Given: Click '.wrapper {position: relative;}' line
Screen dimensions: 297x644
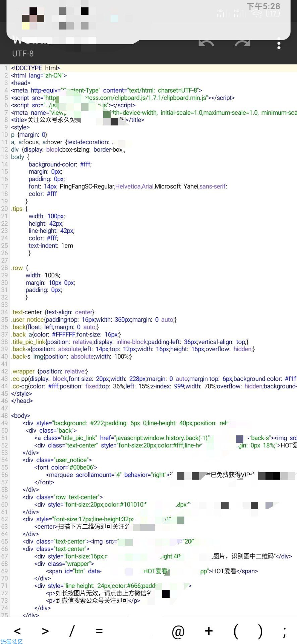Looking at the screenshot, I should (50, 371).
